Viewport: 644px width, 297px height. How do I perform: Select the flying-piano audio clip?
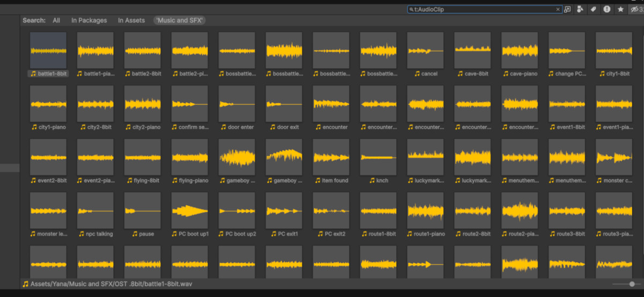pyautogui.click(x=190, y=162)
